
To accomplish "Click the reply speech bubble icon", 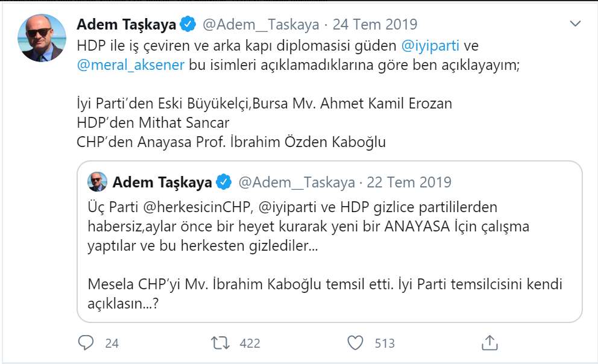I will pyautogui.click(x=86, y=343).
